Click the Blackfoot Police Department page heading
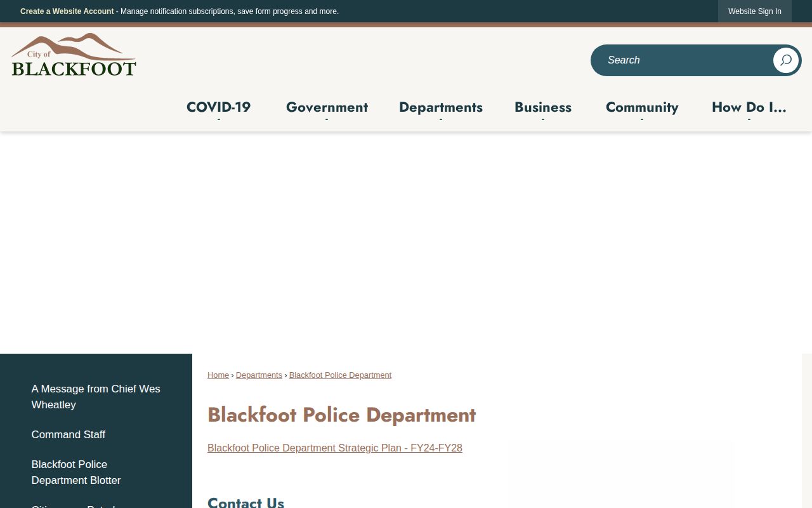812x508 pixels. click(341, 415)
